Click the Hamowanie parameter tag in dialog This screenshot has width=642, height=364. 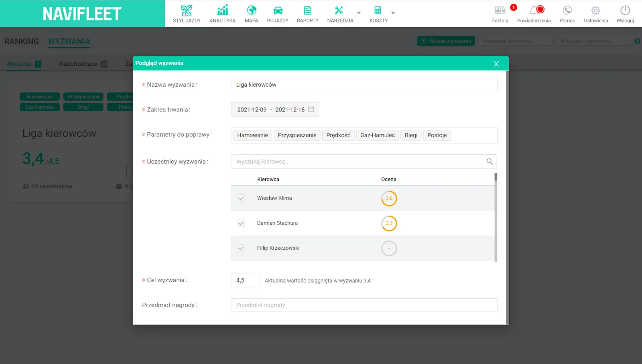point(252,135)
